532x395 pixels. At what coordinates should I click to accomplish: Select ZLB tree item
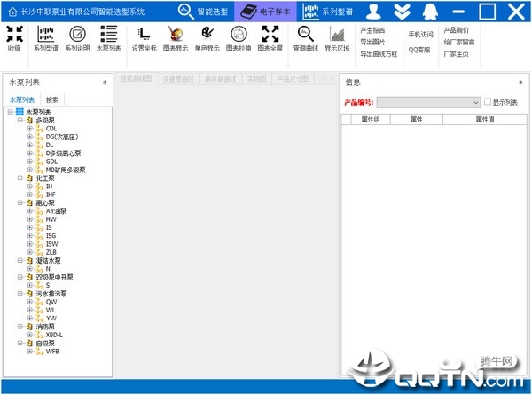click(51, 252)
